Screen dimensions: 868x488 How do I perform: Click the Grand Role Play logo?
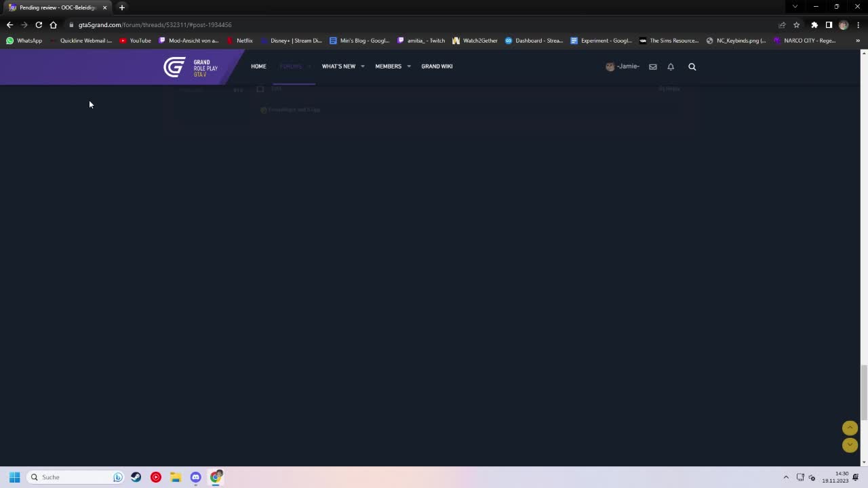(191, 67)
